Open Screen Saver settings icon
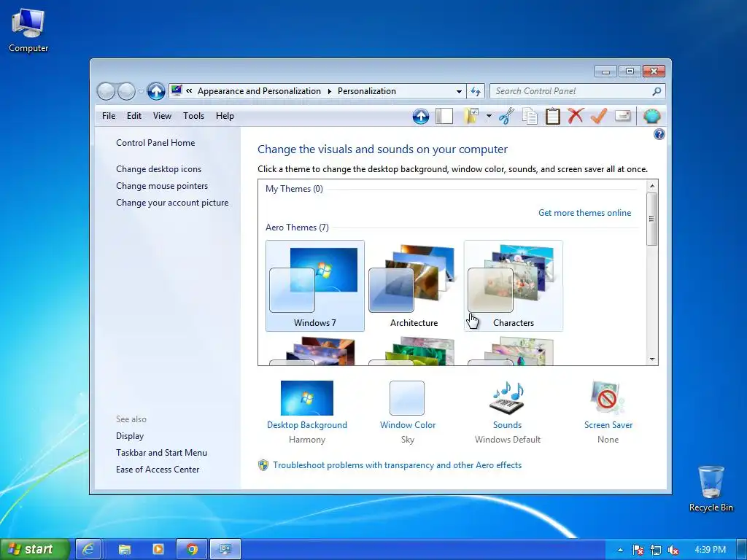 tap(608, 397)
